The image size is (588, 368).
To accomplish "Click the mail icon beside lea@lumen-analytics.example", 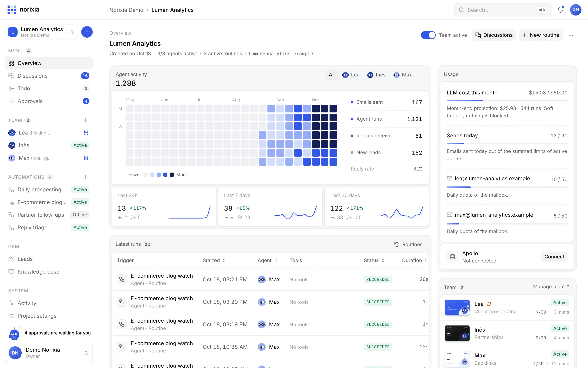I will click(x=450, y=178).
